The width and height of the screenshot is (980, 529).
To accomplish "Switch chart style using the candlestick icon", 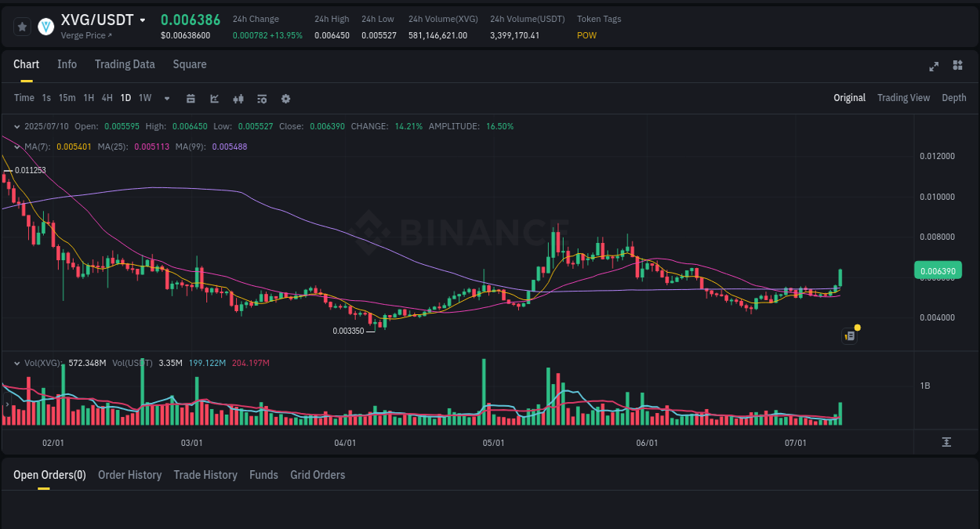I will 238,98.
